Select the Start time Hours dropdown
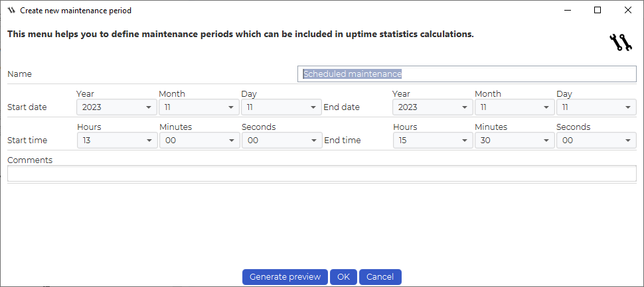This screenshot has height=287, width=644. click(x=117, y=141)
